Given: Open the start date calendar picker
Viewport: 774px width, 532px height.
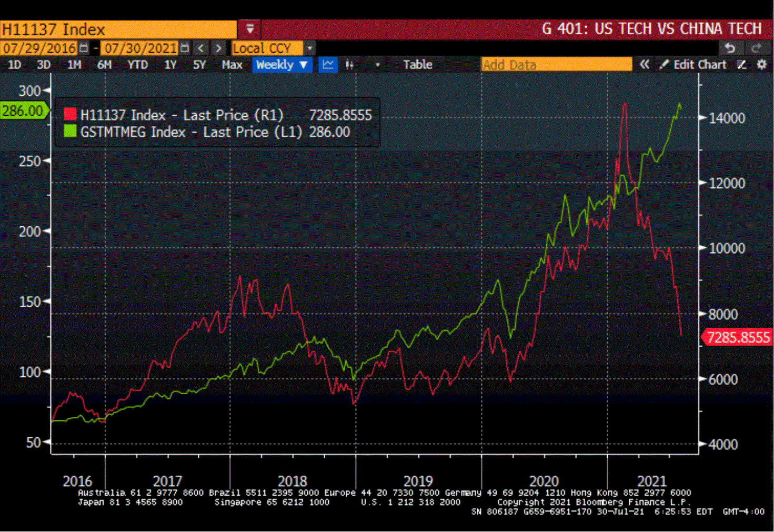Looking at the screenshot, I should coord(84,48).
